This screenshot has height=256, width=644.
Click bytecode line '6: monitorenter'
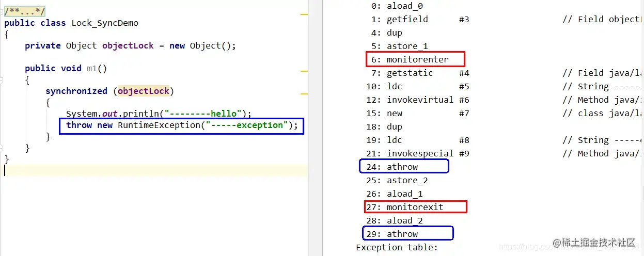click(x=410, y=59)
